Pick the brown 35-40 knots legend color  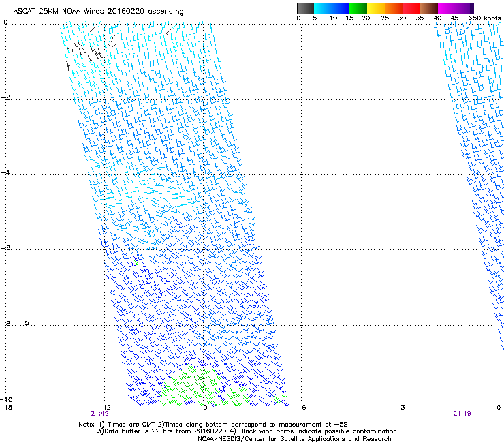[x=429, y=8]
